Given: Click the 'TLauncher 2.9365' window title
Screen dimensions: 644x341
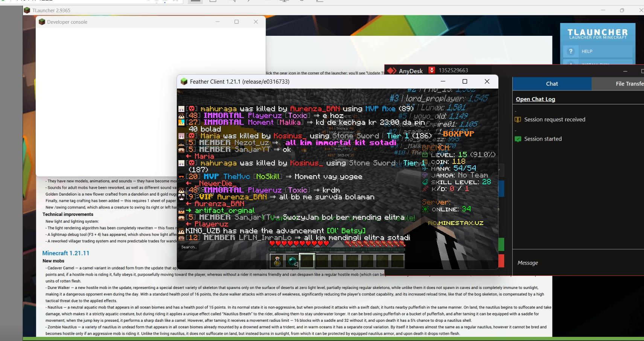Looking at the screenshot, I should pos(51,11).
